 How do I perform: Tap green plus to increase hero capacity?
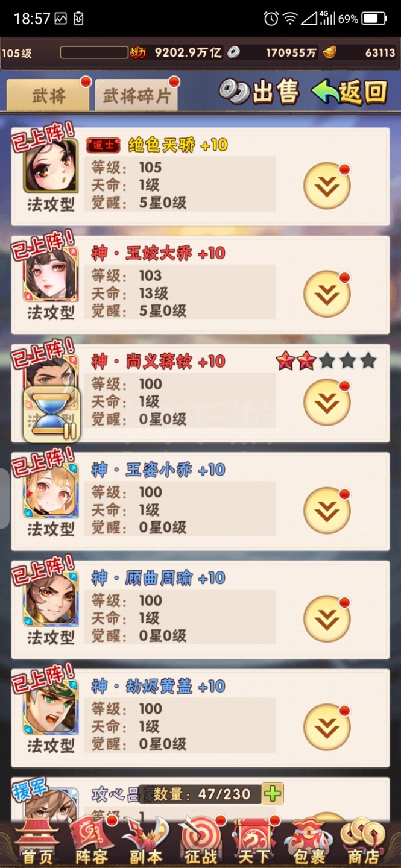(273, 794)
